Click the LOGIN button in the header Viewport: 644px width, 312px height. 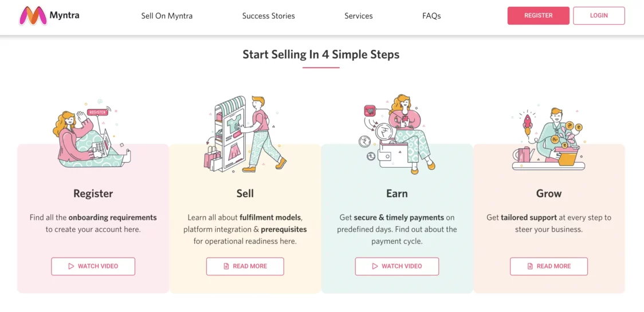pos(599,15)
